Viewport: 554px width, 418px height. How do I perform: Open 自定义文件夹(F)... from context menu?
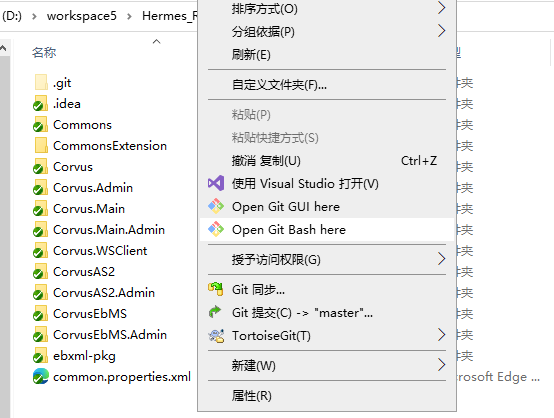[326, 85]
